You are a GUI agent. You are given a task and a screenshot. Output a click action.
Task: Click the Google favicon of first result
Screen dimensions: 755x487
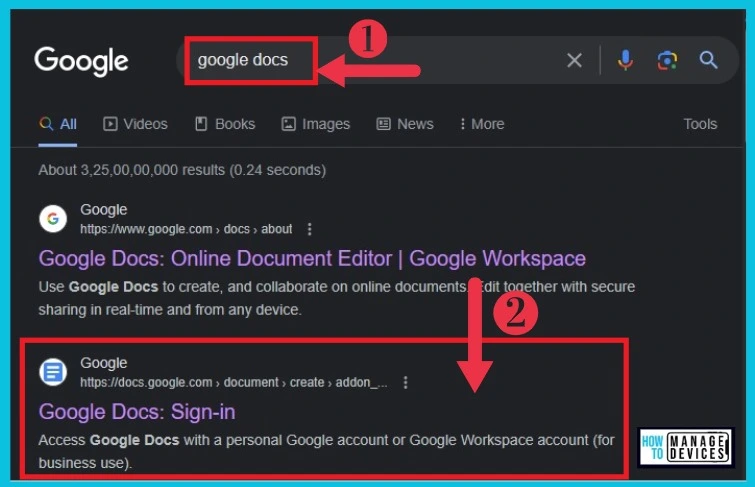tap(53, 219)
